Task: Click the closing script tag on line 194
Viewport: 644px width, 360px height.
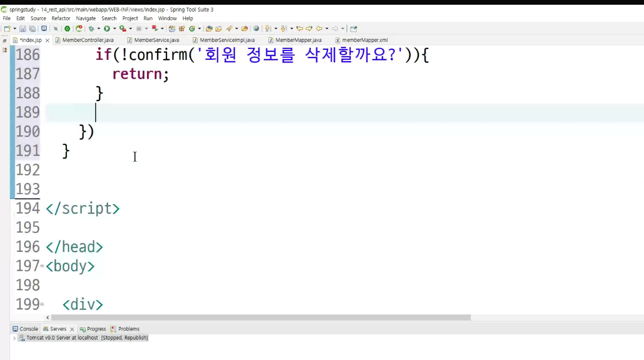Action: coord(82,208)
